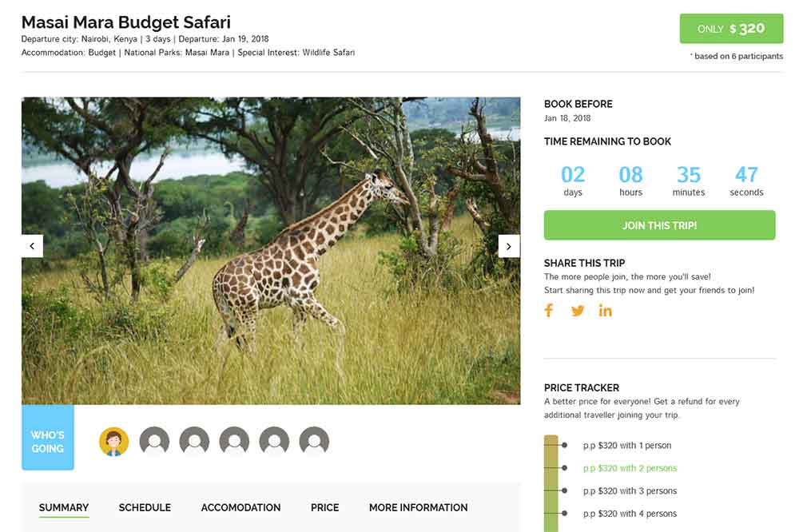Open the Summary tab
Image resolution: width=799 pixels, height=532 pixels.
[64, 507]
